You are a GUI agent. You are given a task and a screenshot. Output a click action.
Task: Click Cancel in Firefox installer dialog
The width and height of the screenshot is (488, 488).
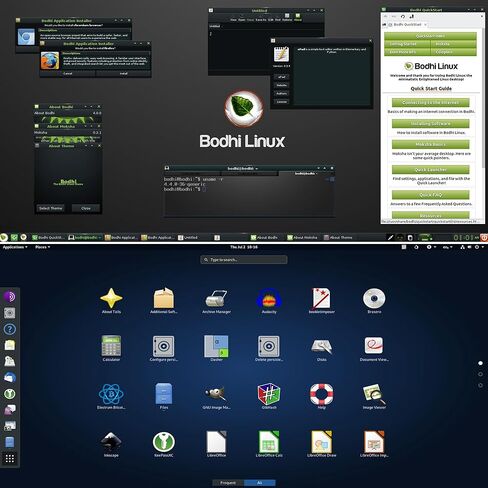click(x=68, y=73)
